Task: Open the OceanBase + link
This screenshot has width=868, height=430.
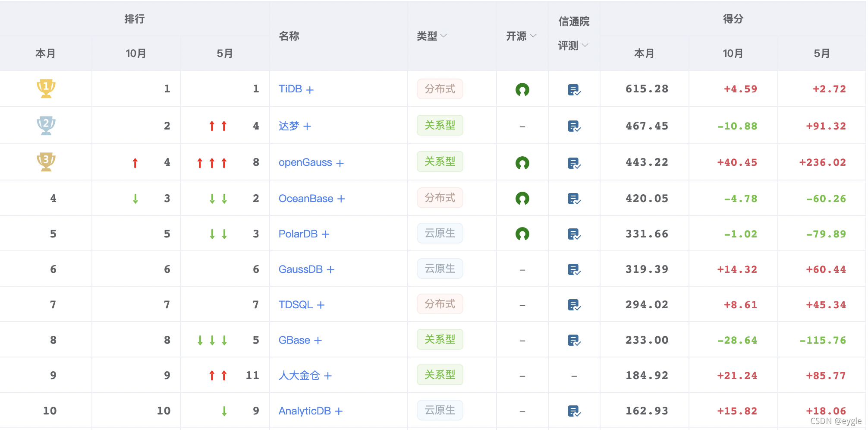Action: pyautogui.click(x=311, y=199)
